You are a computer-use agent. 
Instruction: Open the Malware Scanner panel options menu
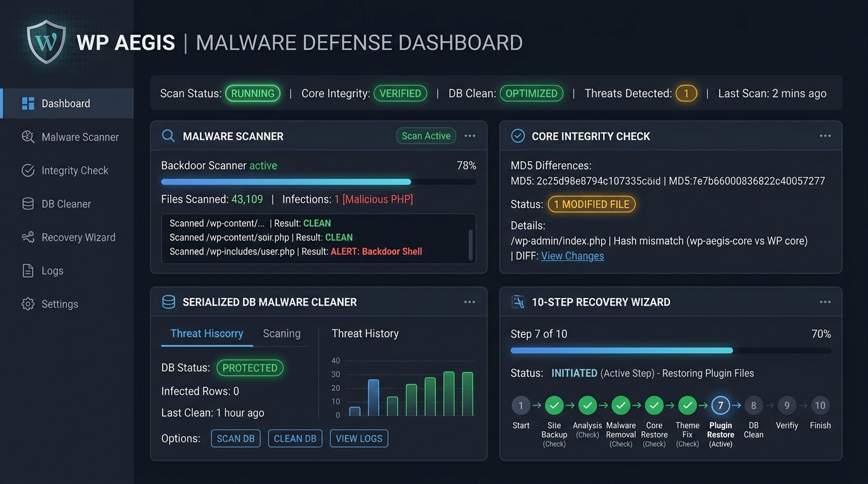[x=470, y=136]
